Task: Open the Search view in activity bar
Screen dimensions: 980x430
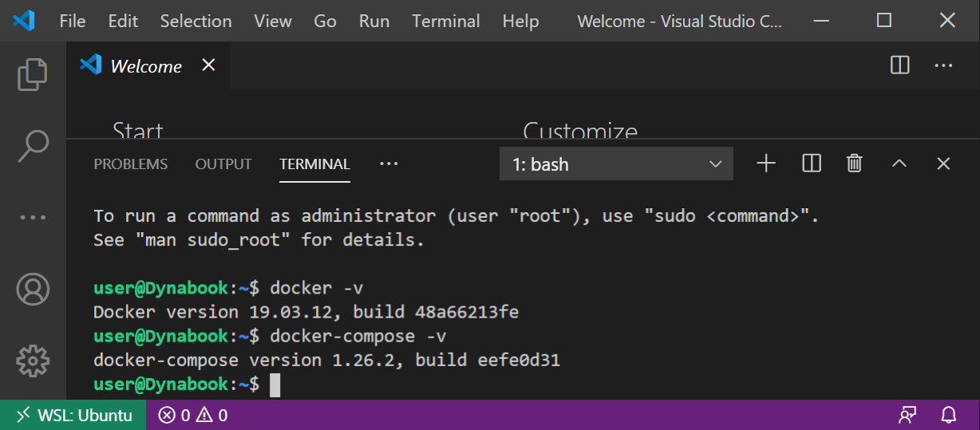Action: (33, 145)
